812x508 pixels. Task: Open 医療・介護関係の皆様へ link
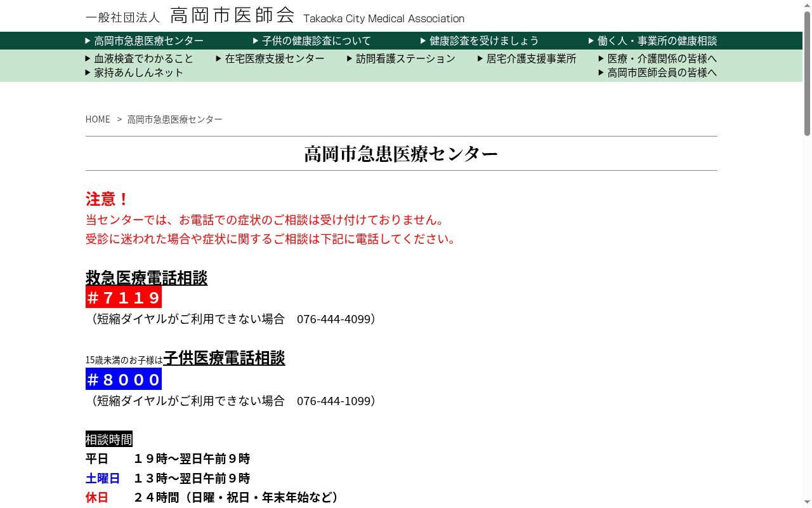pos(658,58)
